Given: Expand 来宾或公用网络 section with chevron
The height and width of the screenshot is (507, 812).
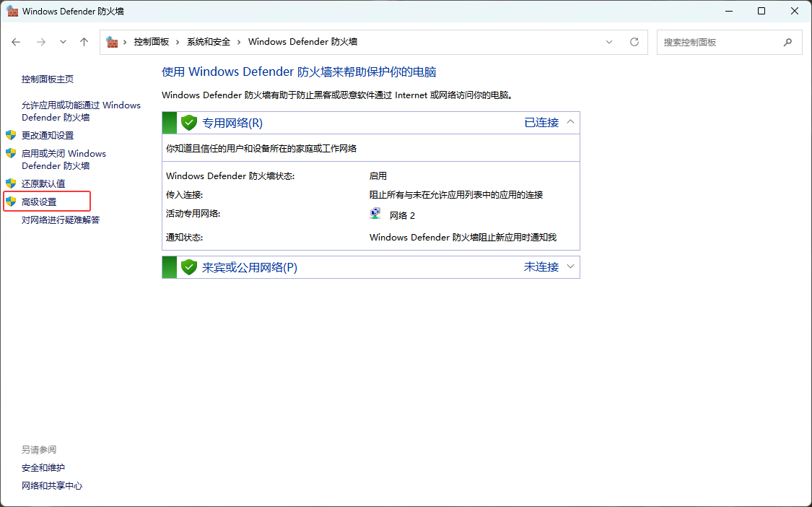Looking at the screenshot, I should click(x=571, y=266).
